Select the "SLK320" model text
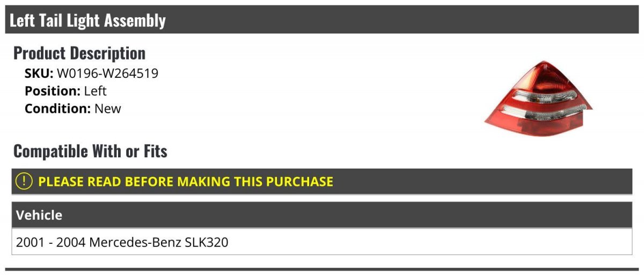 click(207, 242)
